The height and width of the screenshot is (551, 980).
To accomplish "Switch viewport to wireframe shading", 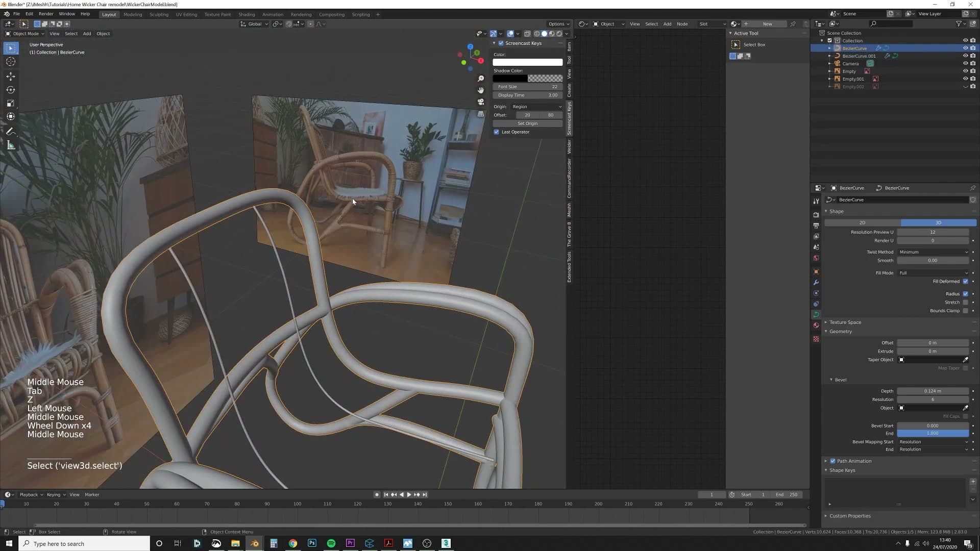I will [536, 34].
